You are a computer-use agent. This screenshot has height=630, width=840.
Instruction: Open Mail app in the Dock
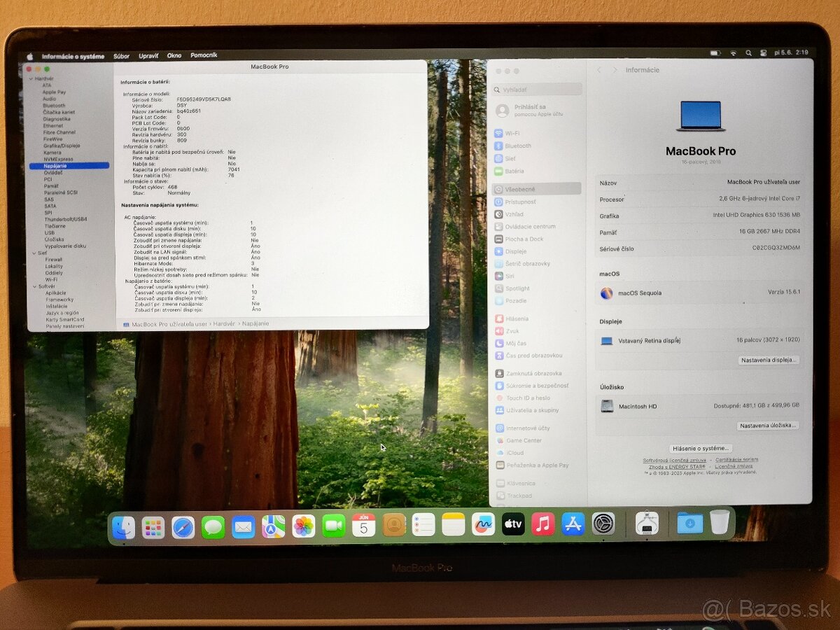tap(244, 526)
